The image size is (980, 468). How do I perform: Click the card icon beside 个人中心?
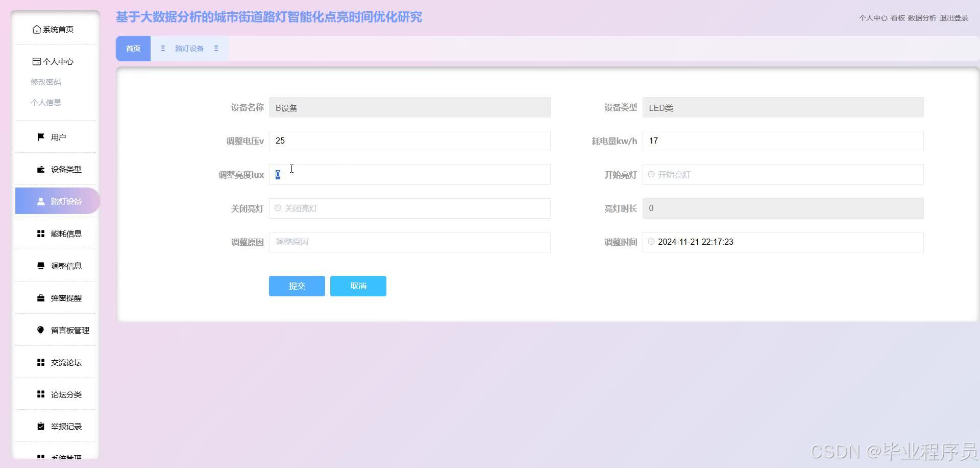(x=37, y=62)
